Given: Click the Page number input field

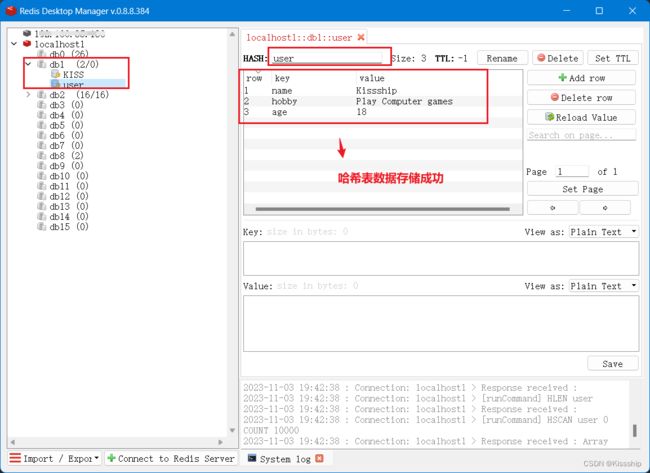Looking at the screenshot, I should pyautogui.click(x=572, y=172).
